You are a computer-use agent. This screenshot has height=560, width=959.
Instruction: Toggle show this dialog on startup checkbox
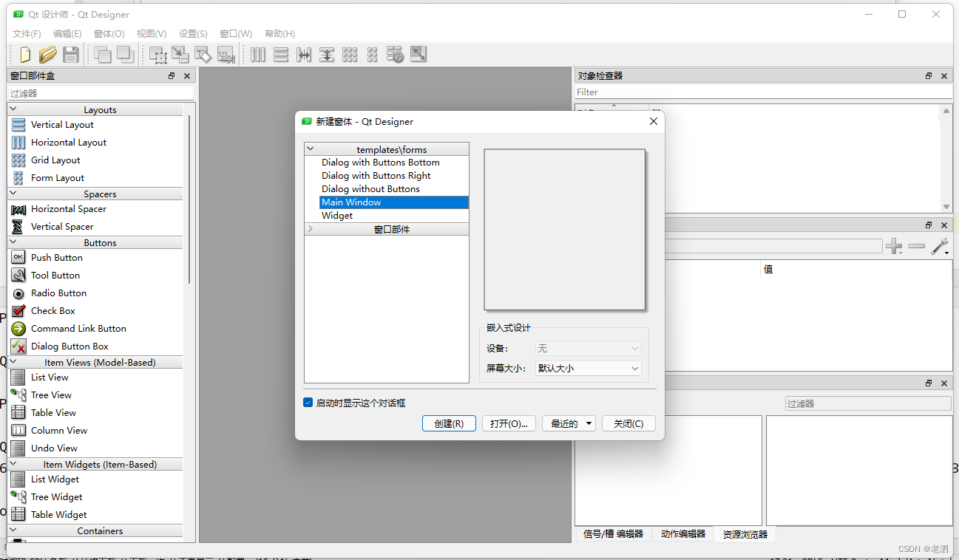click(308, 403)
